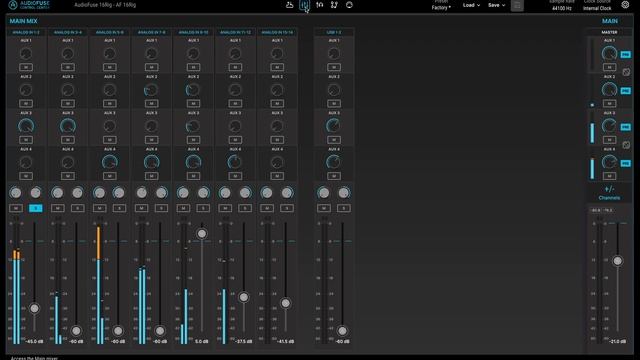
Task: Click the +/- Channels icon
Action: (x=609, y=193)
